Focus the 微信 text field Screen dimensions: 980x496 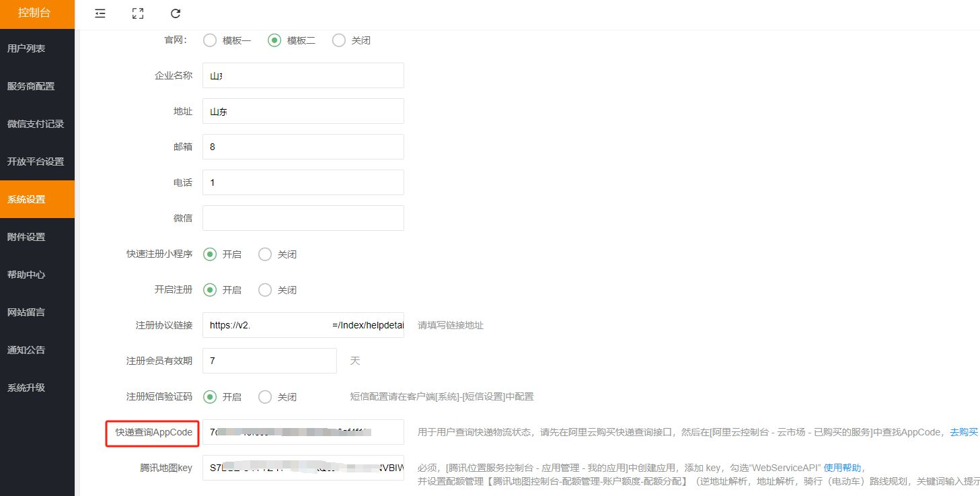tap(303, 218)
